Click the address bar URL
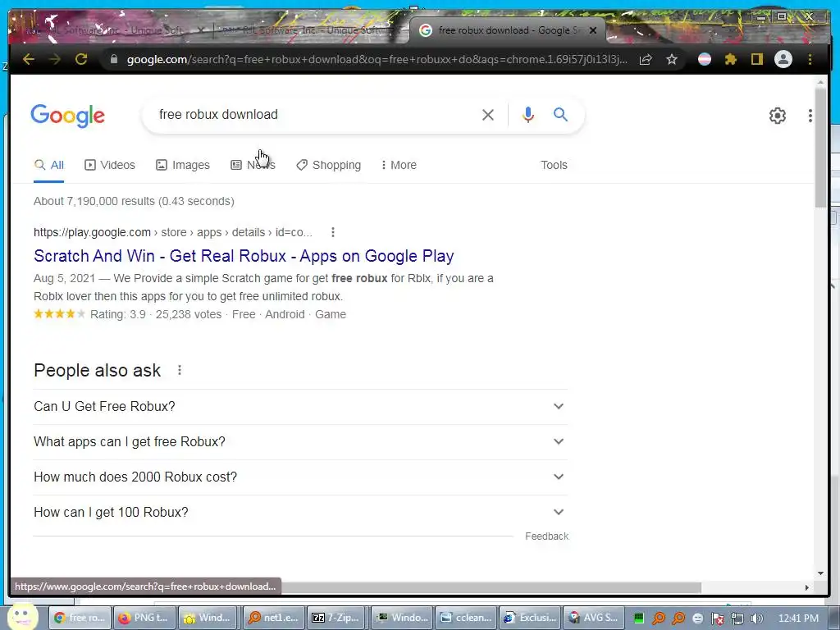Screen dimensions: 840x630 pyautogui.click(x=377, y=59)
